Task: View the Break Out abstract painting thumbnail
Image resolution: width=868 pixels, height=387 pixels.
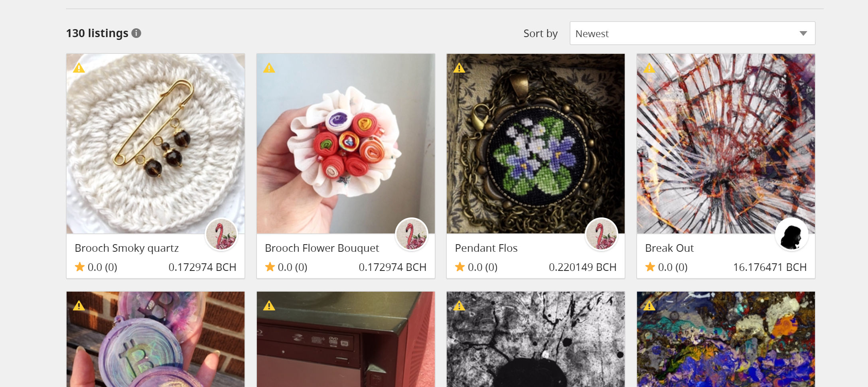Action: click(x=726, y=144)
